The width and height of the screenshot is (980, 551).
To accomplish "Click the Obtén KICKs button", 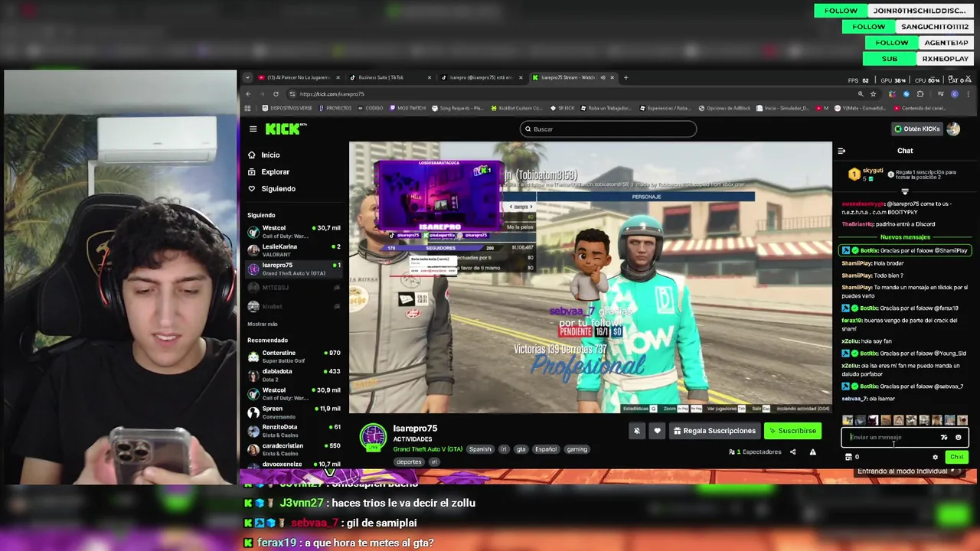I will (917, 129).
